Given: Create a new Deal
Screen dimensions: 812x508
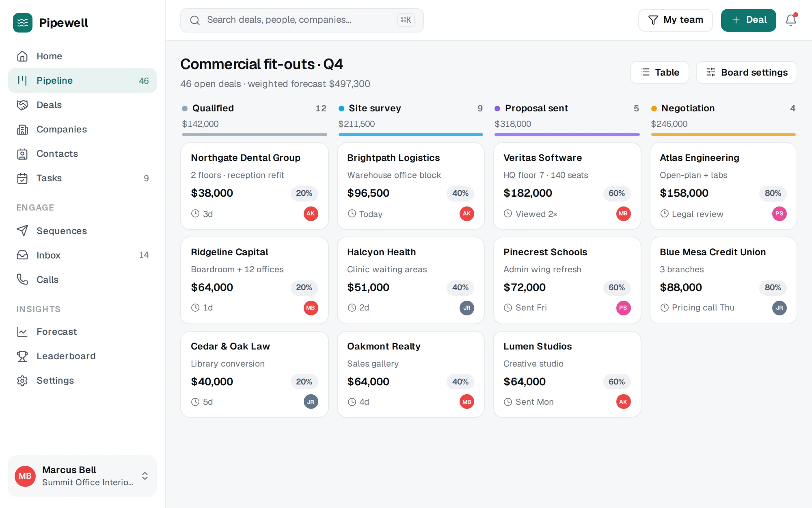Looking at the screenshot, I should pyautogui.click(x=748, y=20).
